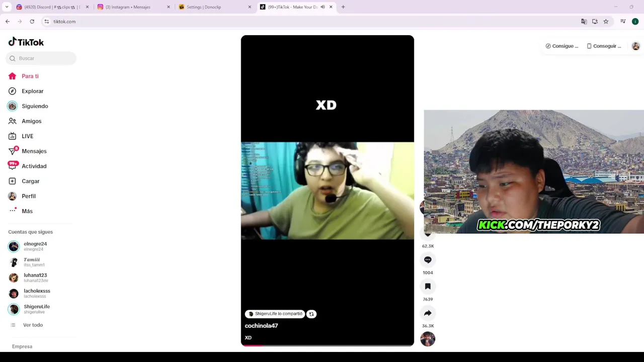Share the video with the arrow icon
Image resolution: width=644 pixels, height=362 pixels.
pyautogui.click(x=428, y=313)
